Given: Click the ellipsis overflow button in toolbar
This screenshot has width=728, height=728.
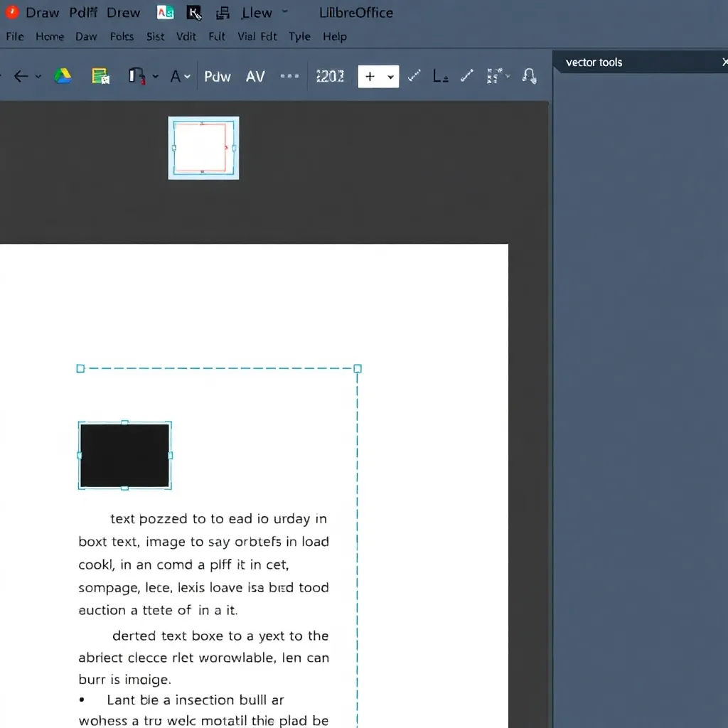Looking at the screenshot, I should click(289, 76).
